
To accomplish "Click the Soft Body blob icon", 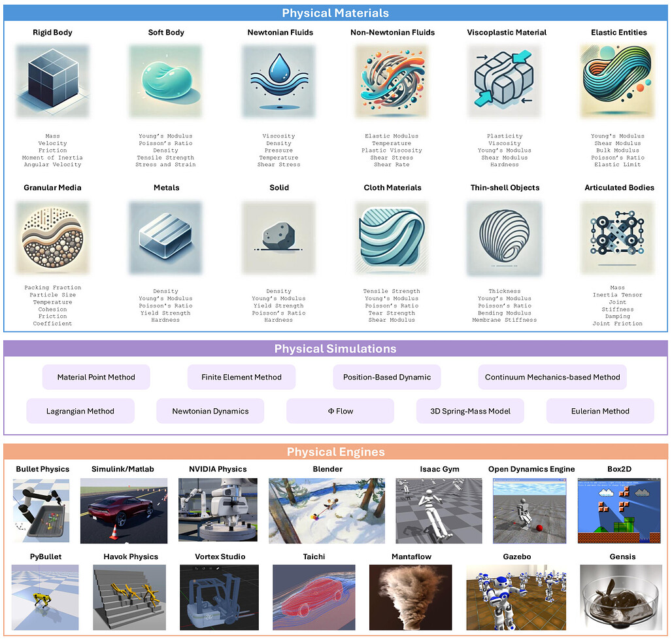I will coord(166,81).
